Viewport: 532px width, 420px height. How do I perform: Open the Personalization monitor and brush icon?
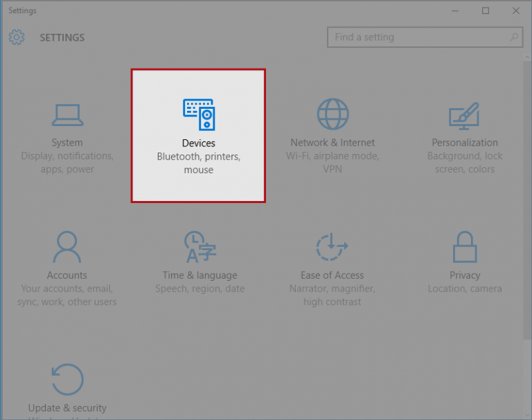tap(464, 116)
